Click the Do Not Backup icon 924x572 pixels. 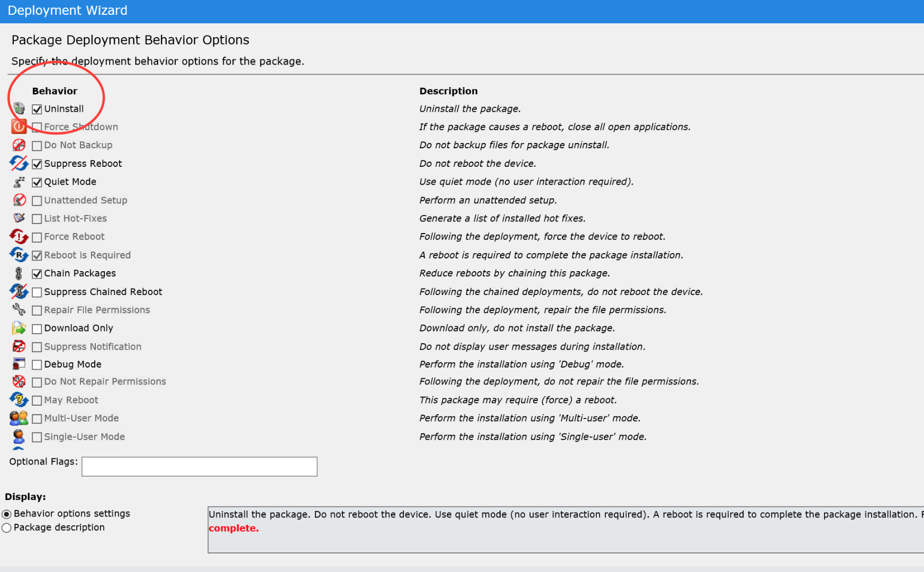tap(19, 145)
